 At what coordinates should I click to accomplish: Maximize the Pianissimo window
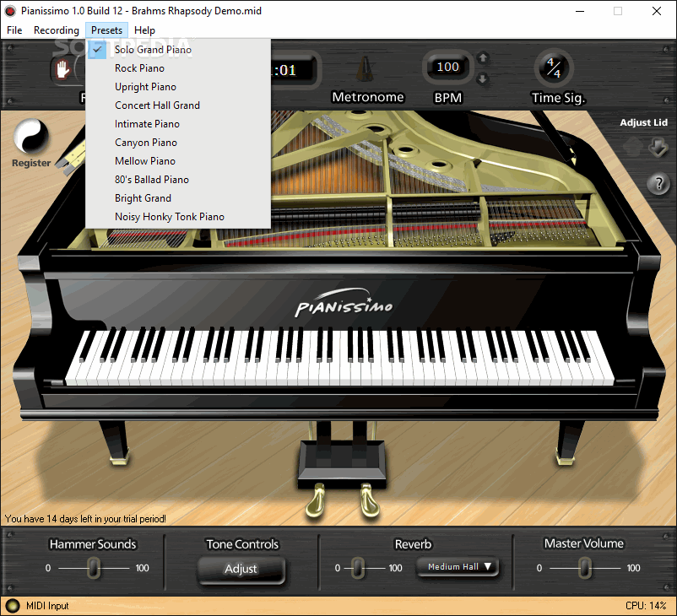point(618,11)
